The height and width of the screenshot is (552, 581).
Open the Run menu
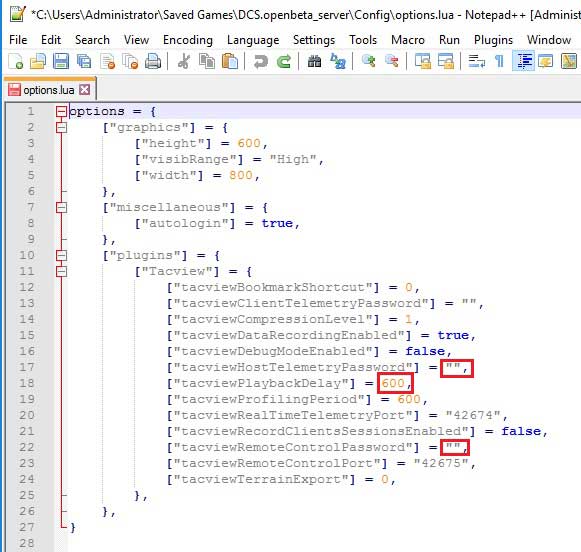tap(449, 40)
